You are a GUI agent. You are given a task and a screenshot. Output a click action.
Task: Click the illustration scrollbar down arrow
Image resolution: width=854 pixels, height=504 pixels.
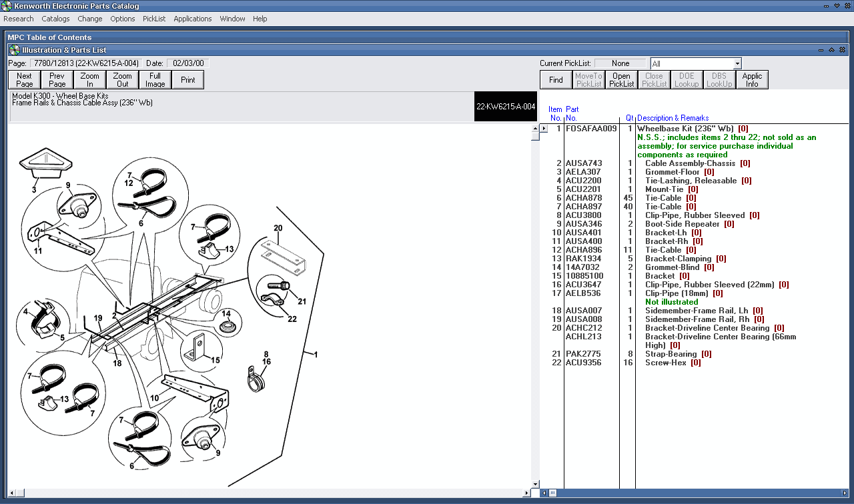534,483
